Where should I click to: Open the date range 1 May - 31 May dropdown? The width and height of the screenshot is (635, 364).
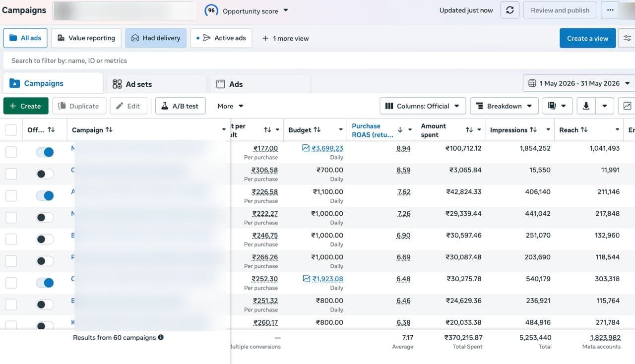[578, 83]
